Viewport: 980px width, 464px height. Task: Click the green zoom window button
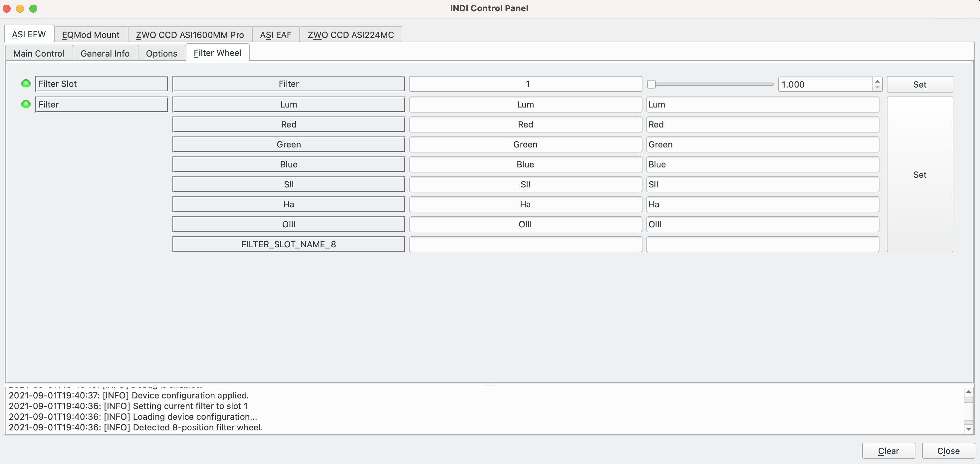click(x=34, y=8)
